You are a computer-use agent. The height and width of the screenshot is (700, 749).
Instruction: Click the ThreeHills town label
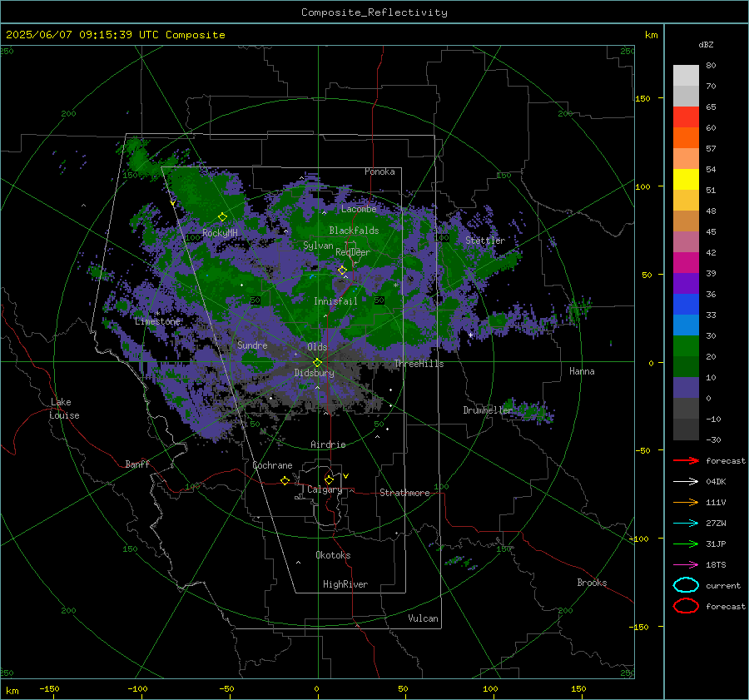click(x=419, y=364)
